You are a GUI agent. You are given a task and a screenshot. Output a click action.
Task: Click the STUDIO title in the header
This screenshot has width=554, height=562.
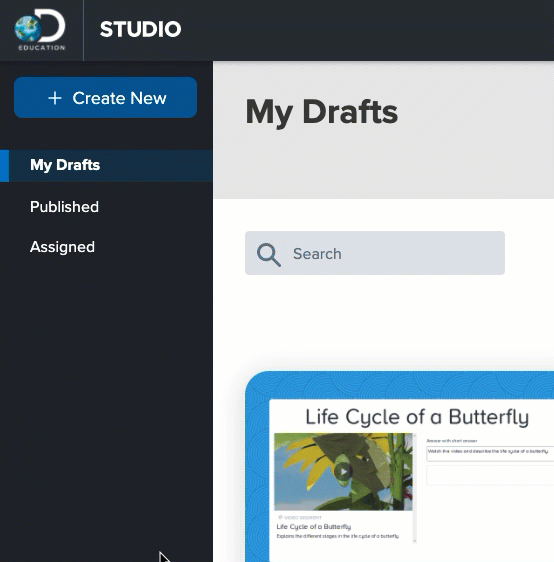(140, 29)
